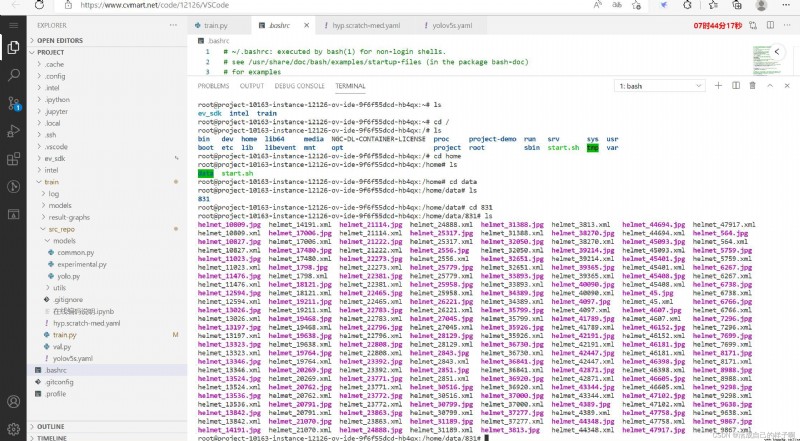Open Explorer's more actions ellipsis
The height and width of the screenshot is (441, 800).
pyautogui.click(x=173, y=25)
